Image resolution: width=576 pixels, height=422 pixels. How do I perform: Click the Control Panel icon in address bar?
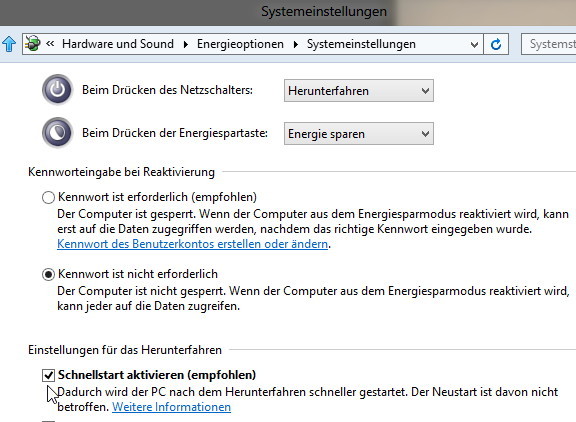(33, 44)
